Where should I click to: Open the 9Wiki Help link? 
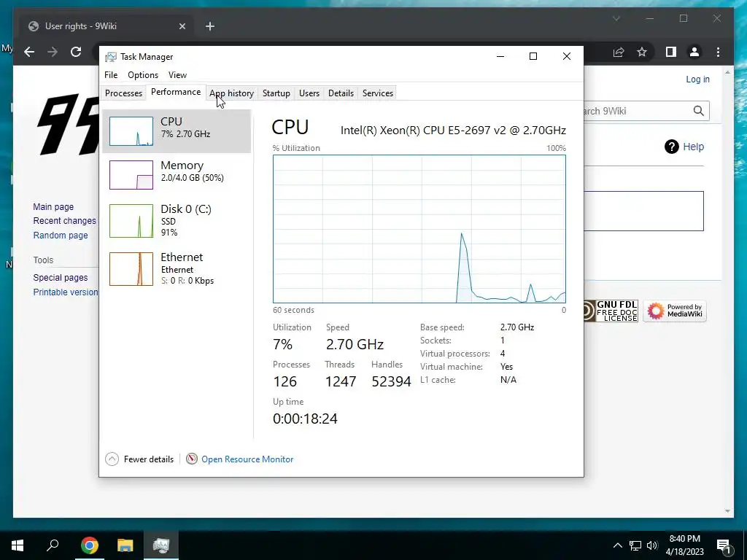(x=693, y=147)
